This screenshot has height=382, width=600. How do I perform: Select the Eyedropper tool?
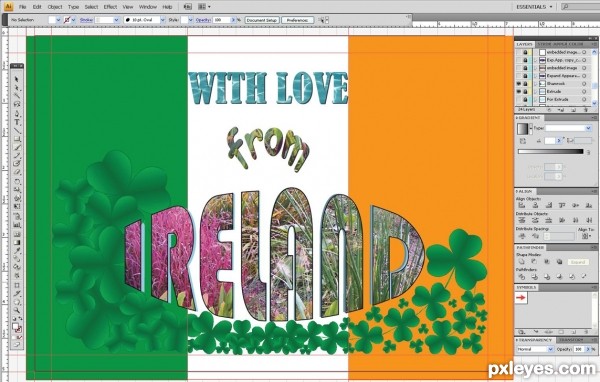pyautogui.click(x=17, y=251)
